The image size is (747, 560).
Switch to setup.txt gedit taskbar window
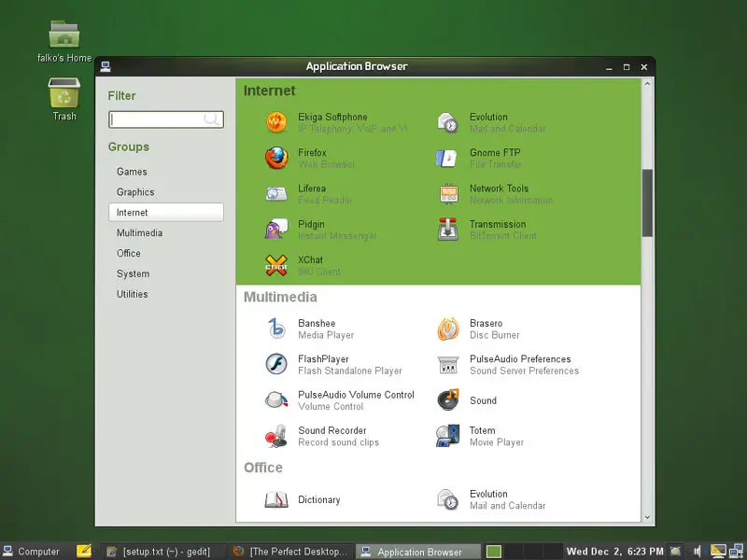pos(162,552)
